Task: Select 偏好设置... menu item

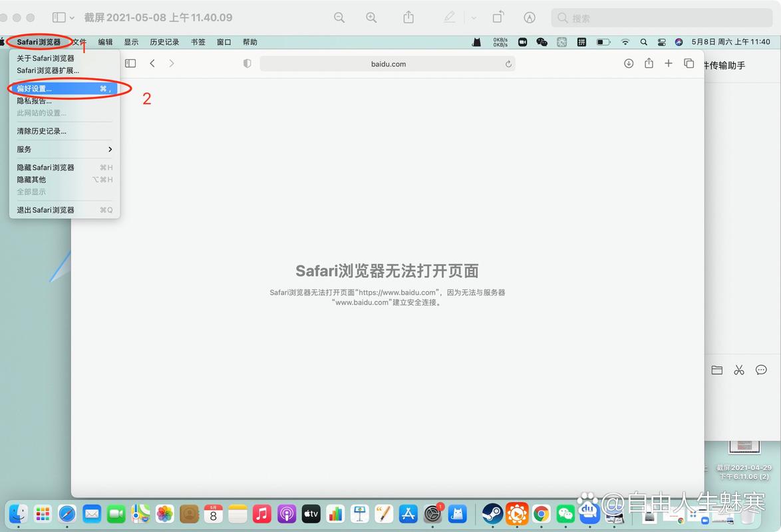Action: point(65,88)
